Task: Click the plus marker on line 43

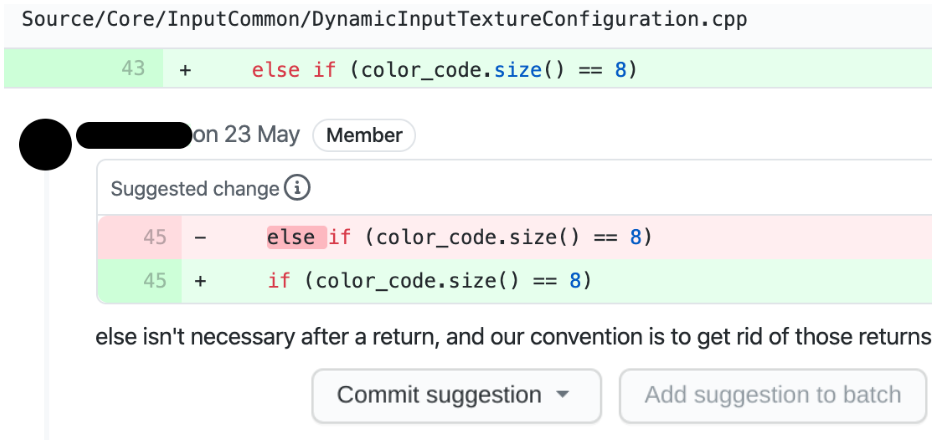Action: coord(185,70)
